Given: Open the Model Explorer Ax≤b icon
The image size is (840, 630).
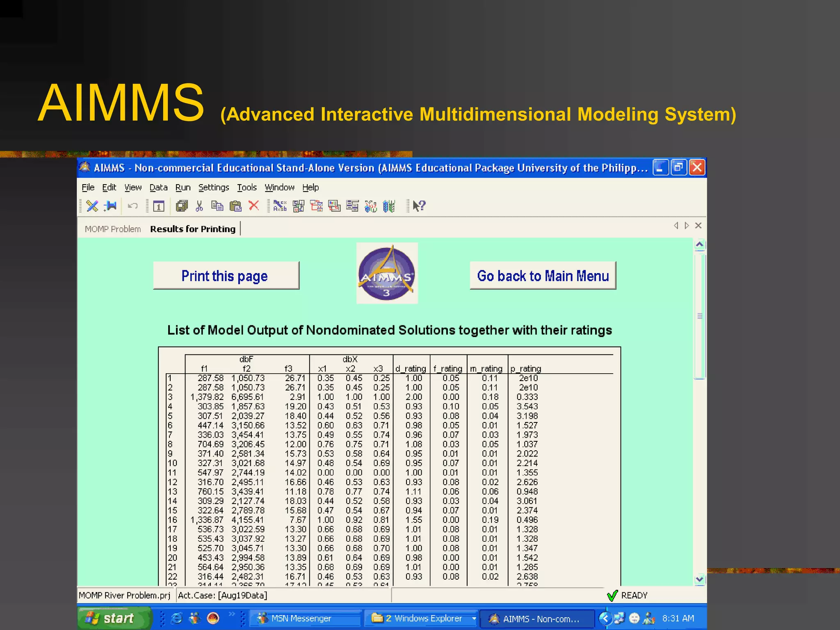Looking at the screenshot, I should click(280, 206).
